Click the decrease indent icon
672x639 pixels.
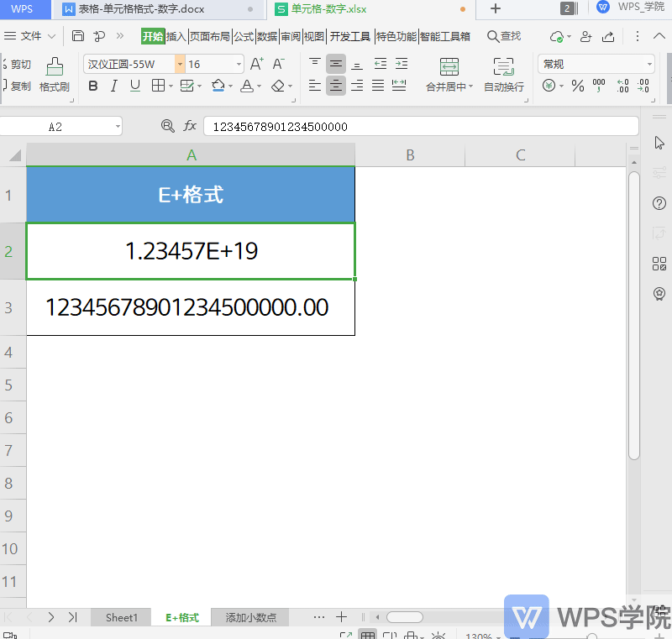point(381,64)
